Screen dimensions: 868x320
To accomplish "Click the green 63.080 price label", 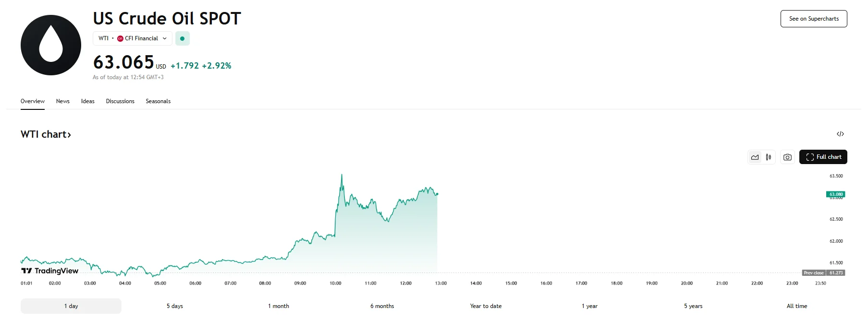I will coord(835,194).
